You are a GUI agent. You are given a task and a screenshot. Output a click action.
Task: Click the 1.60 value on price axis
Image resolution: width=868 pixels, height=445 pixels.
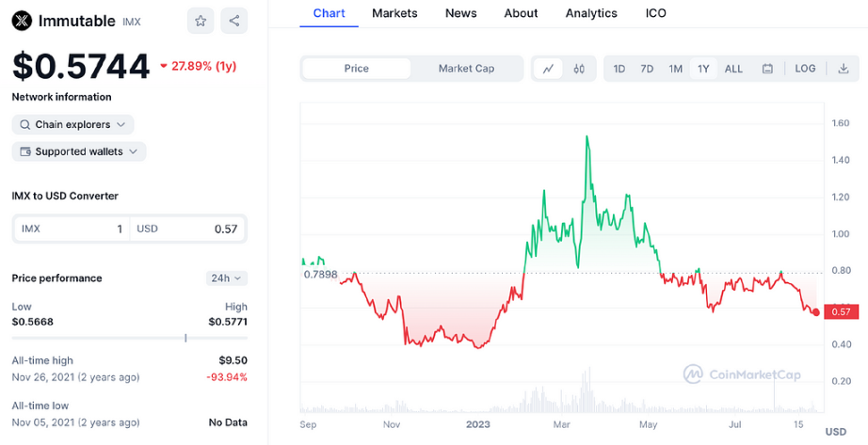pyautogui.click(x=841, y=123)
